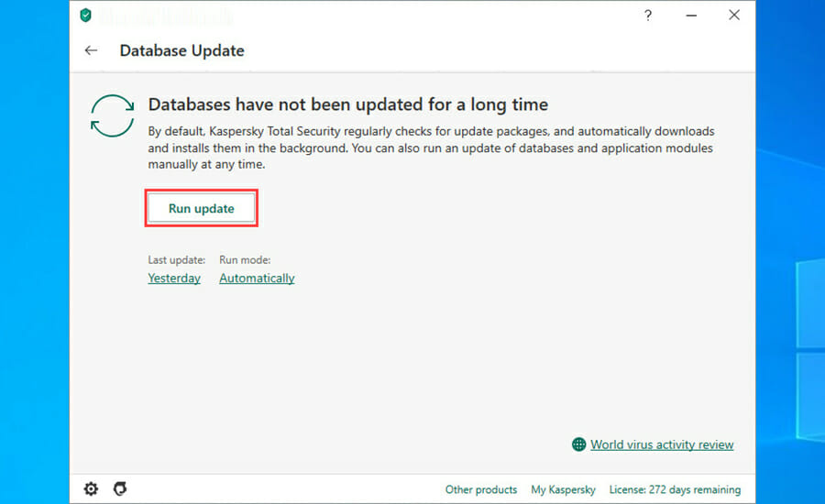Change run mode via the Automatically link
Screen dimensions: 825x504
[257, 279]
